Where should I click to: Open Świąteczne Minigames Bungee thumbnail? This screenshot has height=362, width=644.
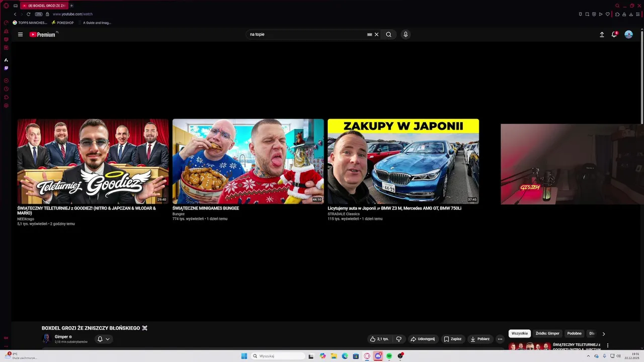[x=248, y=161]
